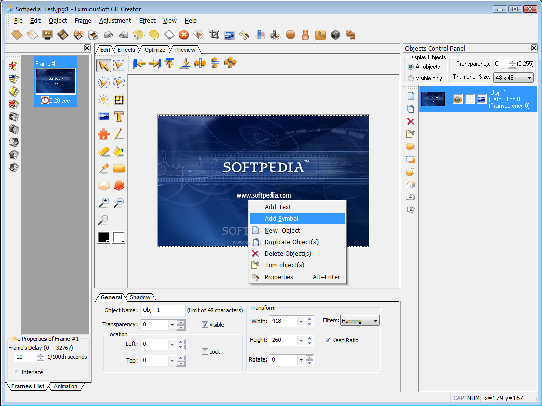This screenshot has width=542, height=406.
Task: Close the Objects Control Panel
Action: (x=534, y=48)
